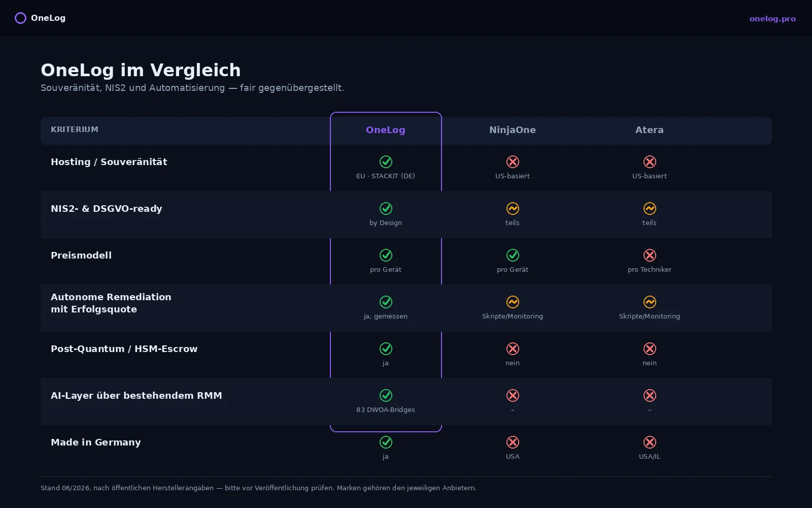Click OneLog's green check for Post-Quantum / HSM-Escrow

point(386,348)
